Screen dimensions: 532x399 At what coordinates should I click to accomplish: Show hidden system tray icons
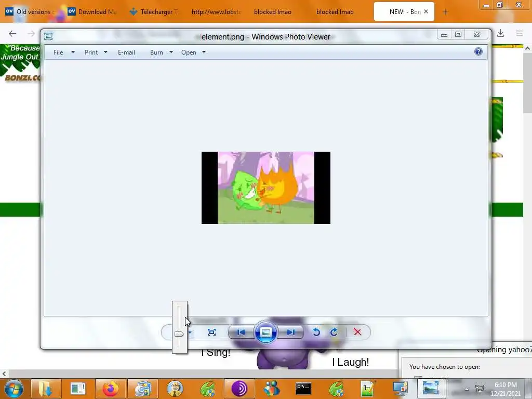coord(467,389)
